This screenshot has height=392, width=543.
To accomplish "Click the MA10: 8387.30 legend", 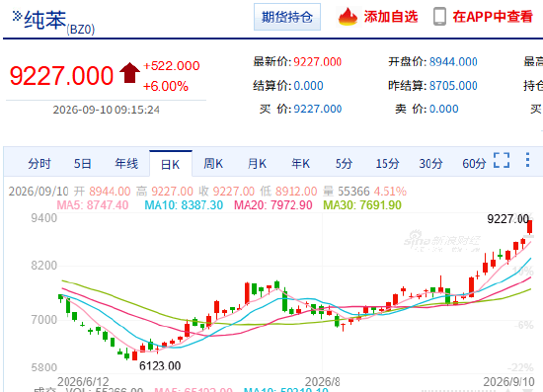I will tap(184, 205).
